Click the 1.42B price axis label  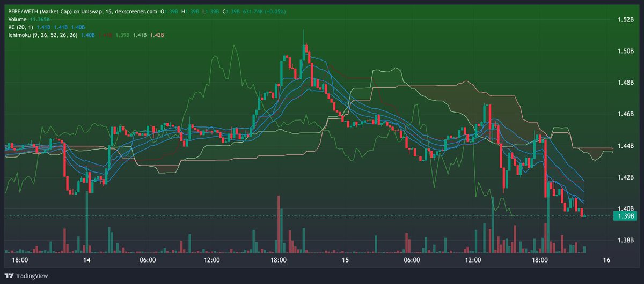pyautogui.click(x=625, y=177)
